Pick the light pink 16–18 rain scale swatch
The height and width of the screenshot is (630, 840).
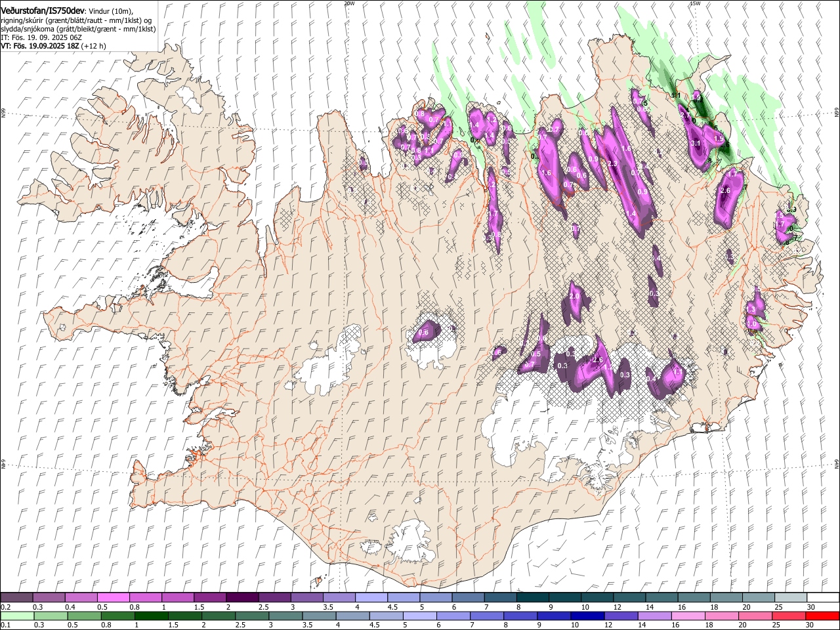[x=688, y=616]
